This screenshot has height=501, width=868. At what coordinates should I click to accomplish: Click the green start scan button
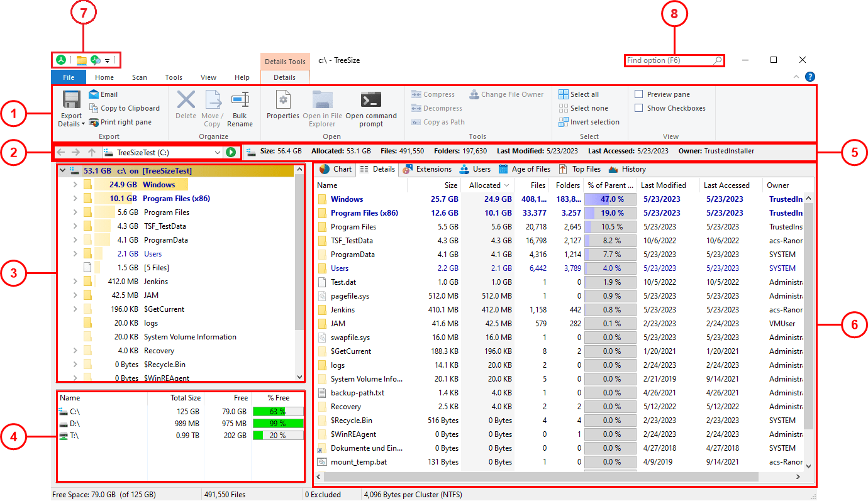pyautogui.click(x=231, y=152)
